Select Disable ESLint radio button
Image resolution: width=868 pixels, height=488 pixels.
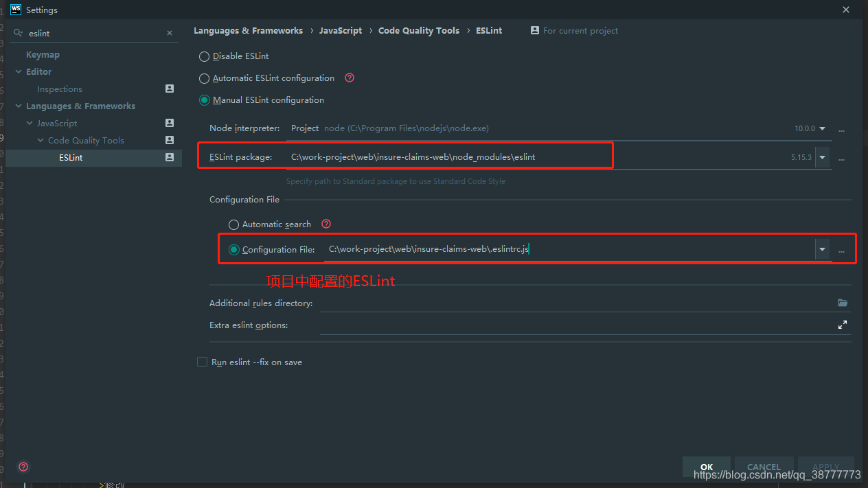click(204, 56)
